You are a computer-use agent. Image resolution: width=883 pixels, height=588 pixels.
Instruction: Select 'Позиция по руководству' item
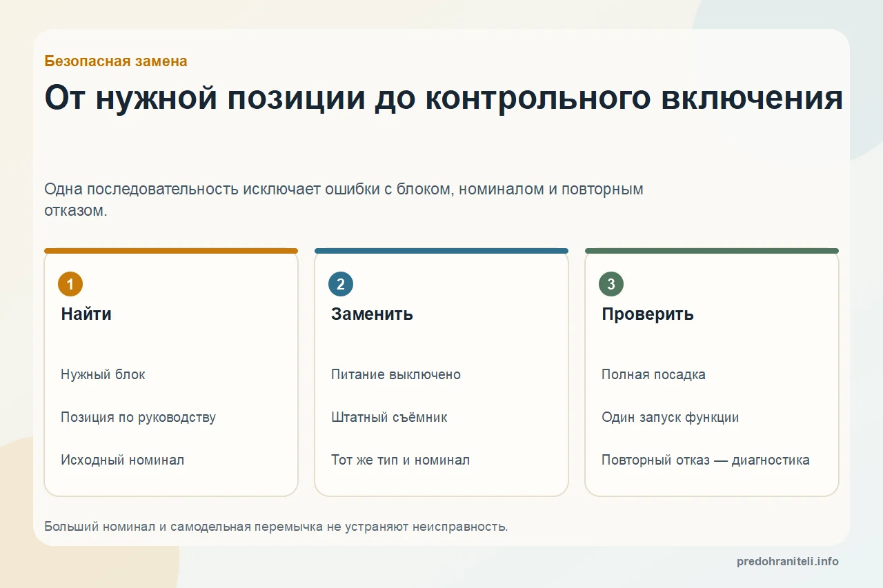[x=138, y=418]
